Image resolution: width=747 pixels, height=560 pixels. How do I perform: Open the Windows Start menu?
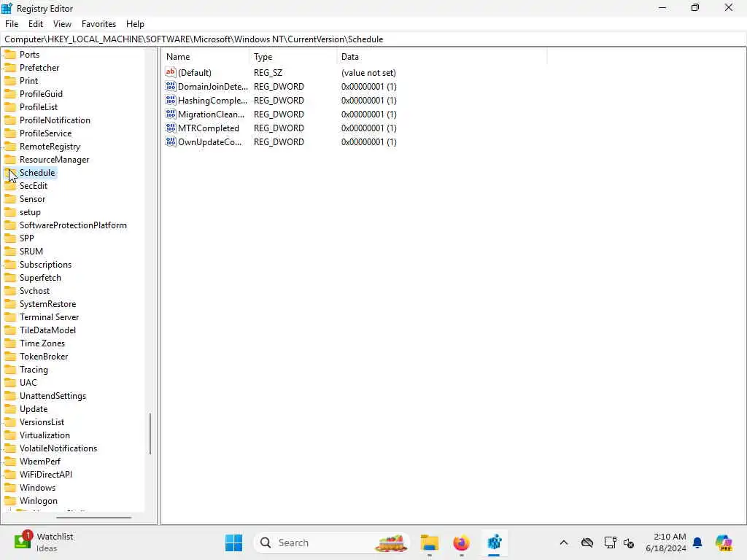pyautogui.click(x=233, y=542)
